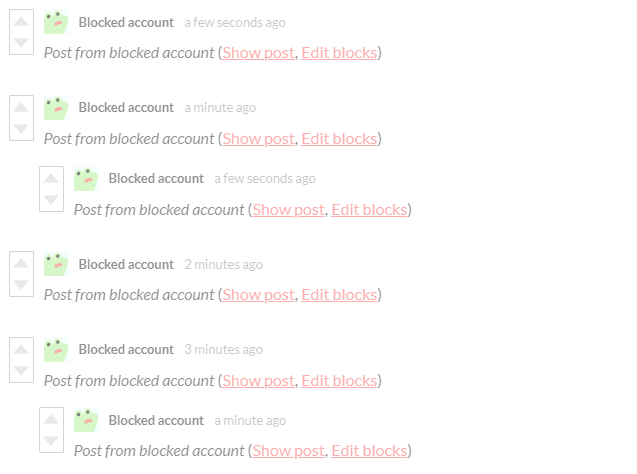Image resolution: width=637 pixels, height=474 pixels.
Task: Upvote the post from 2 minutes ago
Action: click(21, 263)
